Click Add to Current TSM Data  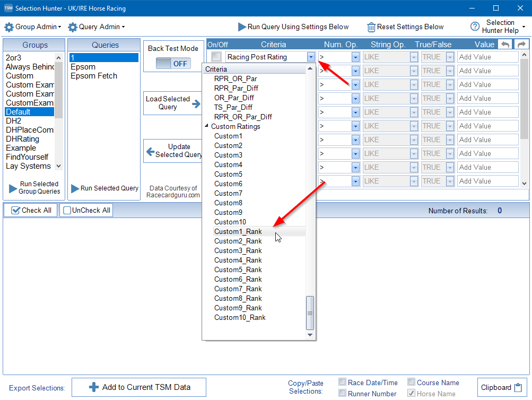[138, 387]
